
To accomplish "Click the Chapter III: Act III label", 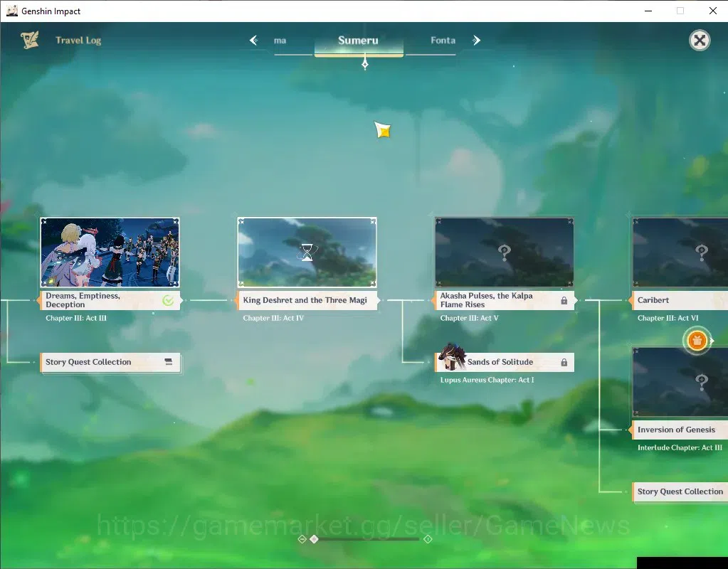I will click(76, 318).
